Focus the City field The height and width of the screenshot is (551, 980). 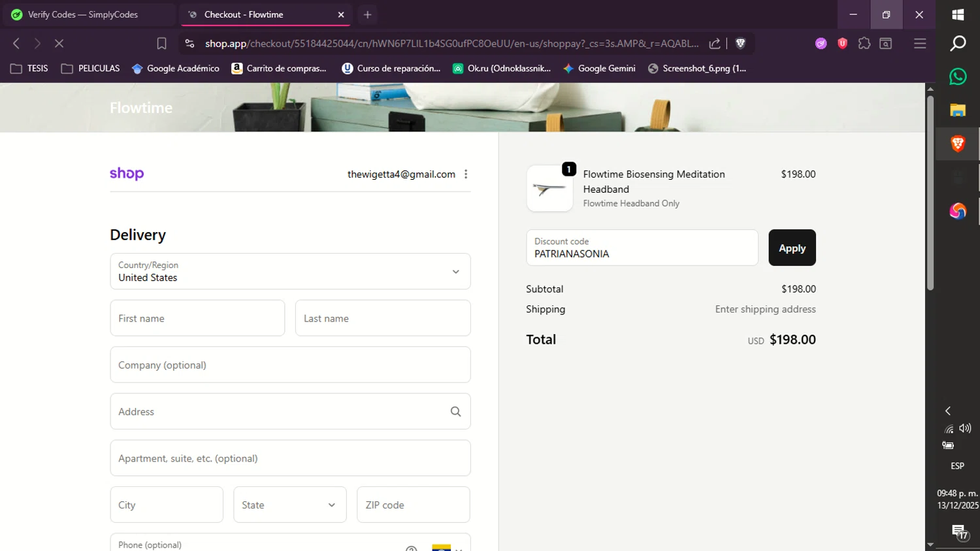[167, 505]
